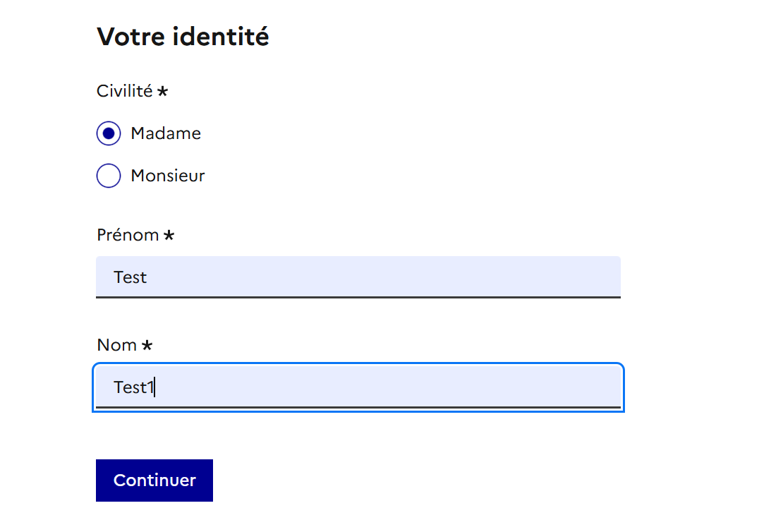Image resolution: width=783 pixels, height=532 pixels.
Task: Click the required asterisk beside Nom
Action: click(147, 345)
